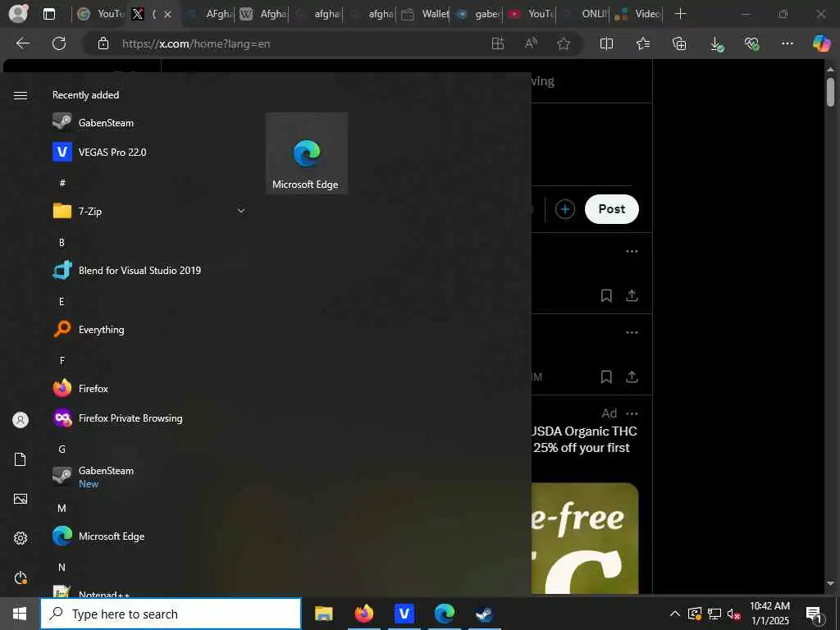Expand the Start menu hamburger

[21, 95]
